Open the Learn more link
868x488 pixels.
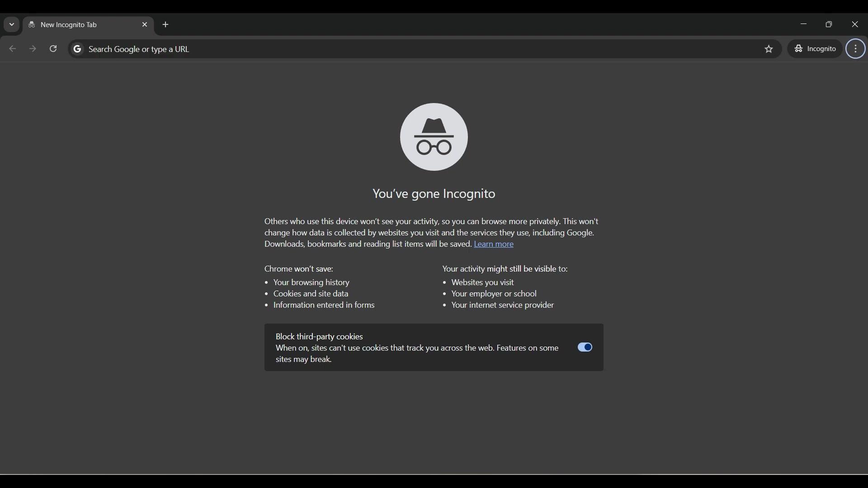(x=494, y=244)
